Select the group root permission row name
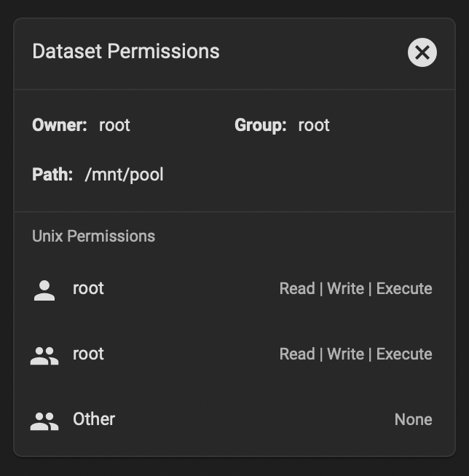 point(88,354)
